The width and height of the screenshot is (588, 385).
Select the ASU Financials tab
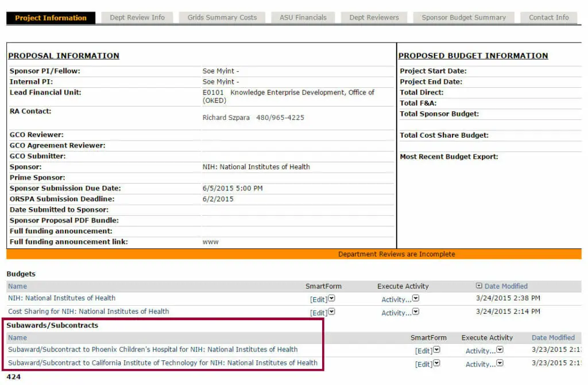(303, 18)
